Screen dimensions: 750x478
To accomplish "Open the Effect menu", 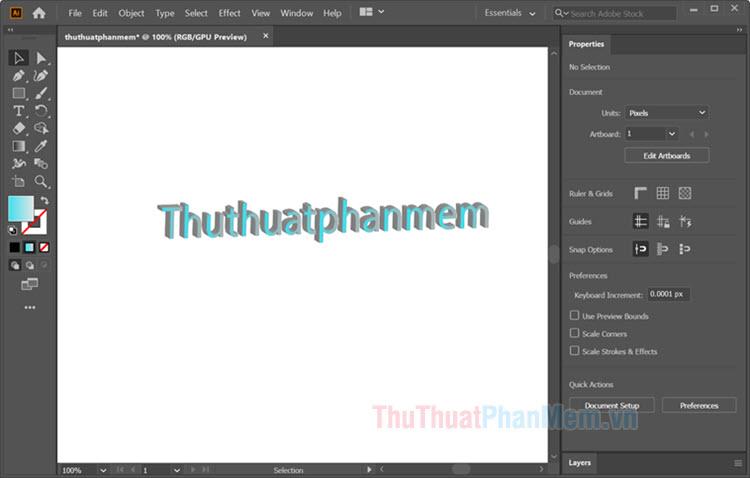I will pyautogui.click(x=229, y=13).
